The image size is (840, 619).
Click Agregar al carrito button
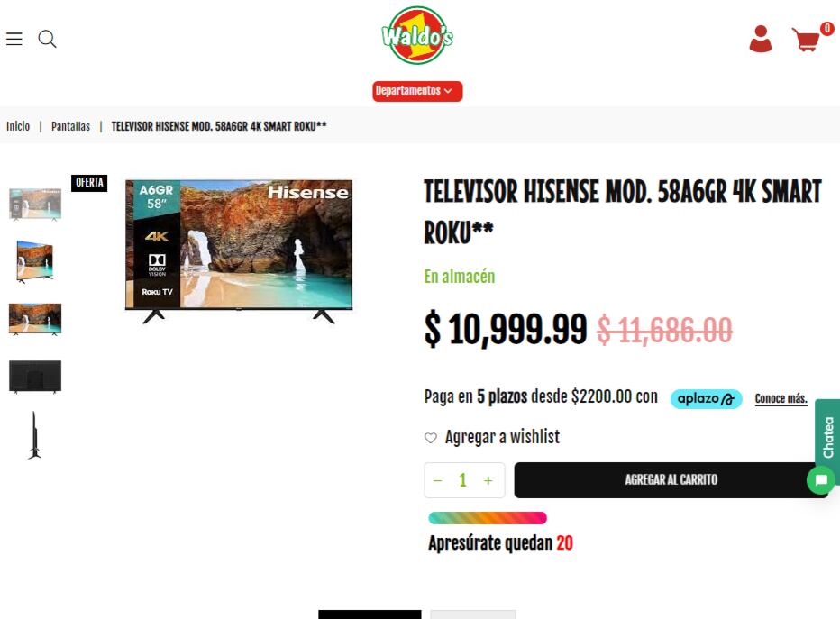click(x=671, y=479)
